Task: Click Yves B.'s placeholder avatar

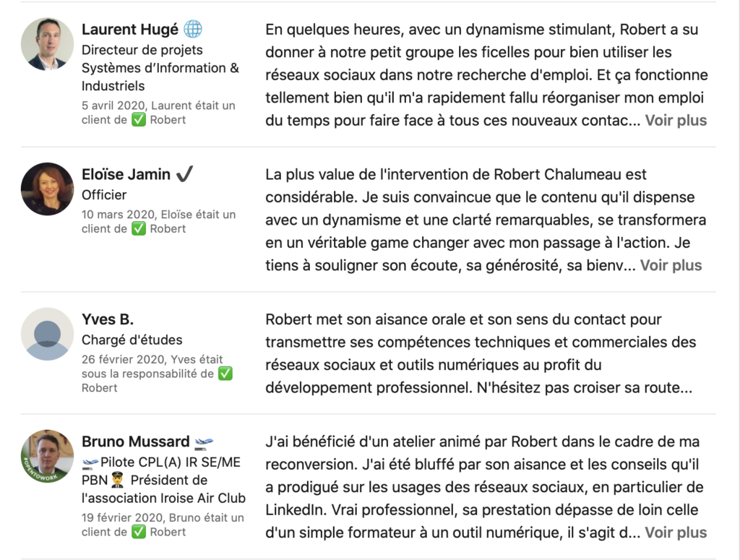Action: click(x=47, y=334)
